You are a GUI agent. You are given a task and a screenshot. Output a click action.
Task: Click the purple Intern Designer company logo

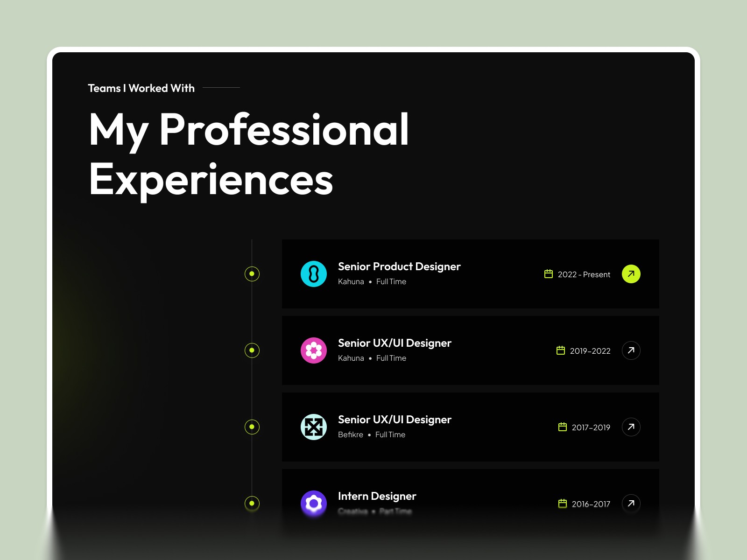pos(314,504)
